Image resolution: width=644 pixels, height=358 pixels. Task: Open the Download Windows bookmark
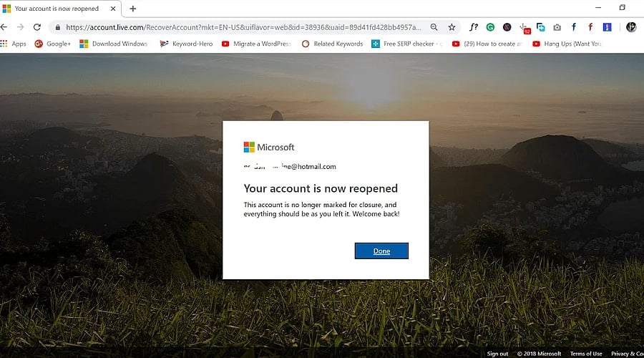tap(113, 44)
